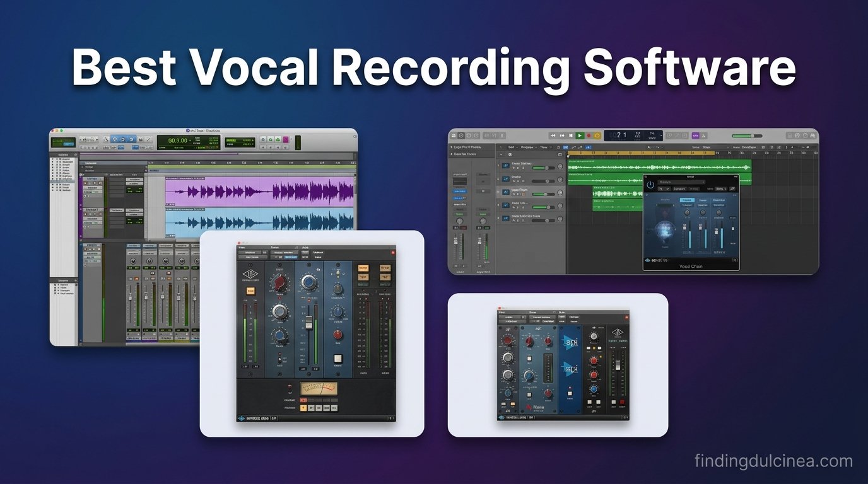Close the UA channel strip plugin window
Viewport: 868px width, 484px height.
pos(239,243)
